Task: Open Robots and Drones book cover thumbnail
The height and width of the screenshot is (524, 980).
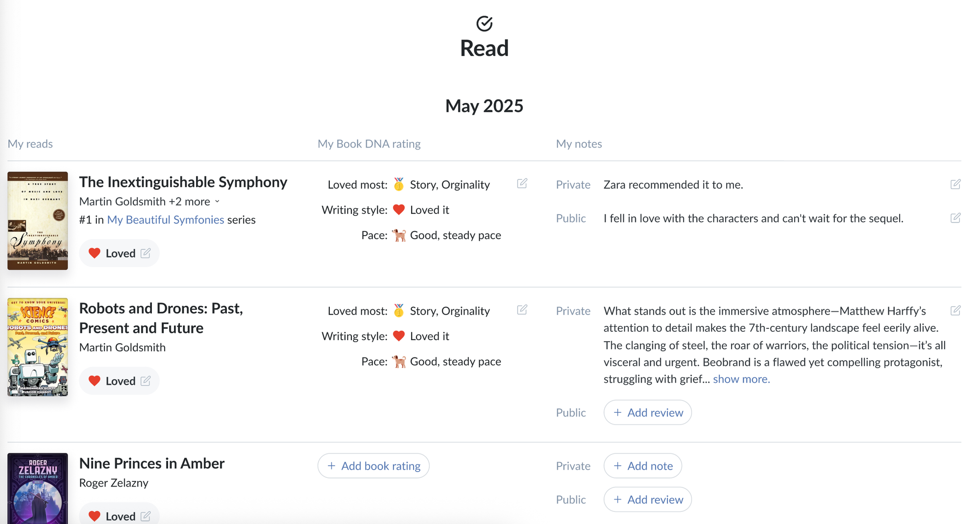Action: click(38, 347)
